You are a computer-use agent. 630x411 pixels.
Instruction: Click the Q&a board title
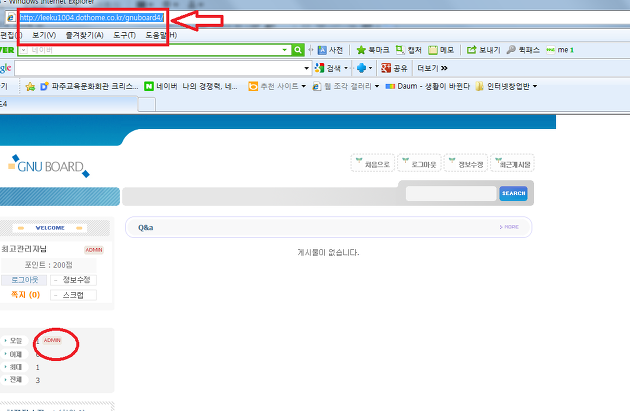tap(145, 227)
